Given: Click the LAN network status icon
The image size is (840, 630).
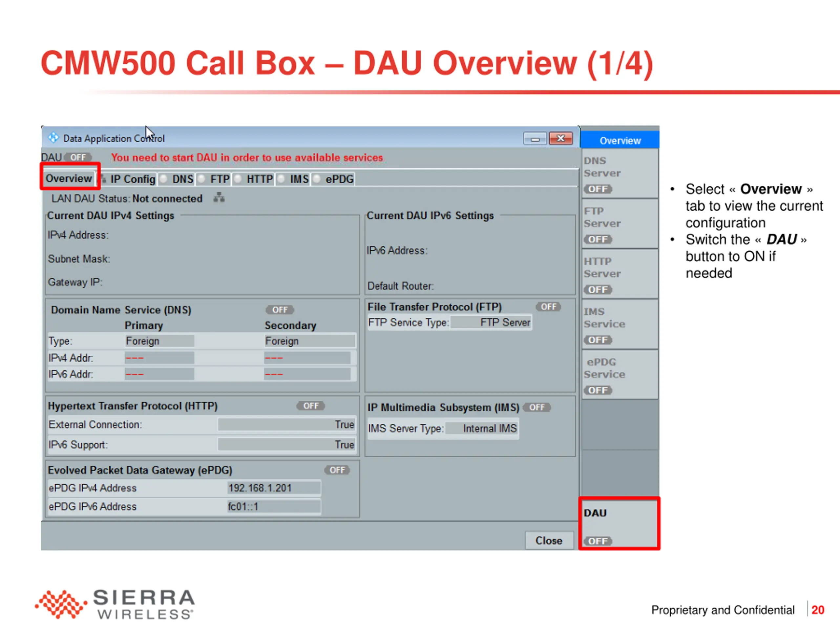Looking at the screenshot, I should coord(219,198).
